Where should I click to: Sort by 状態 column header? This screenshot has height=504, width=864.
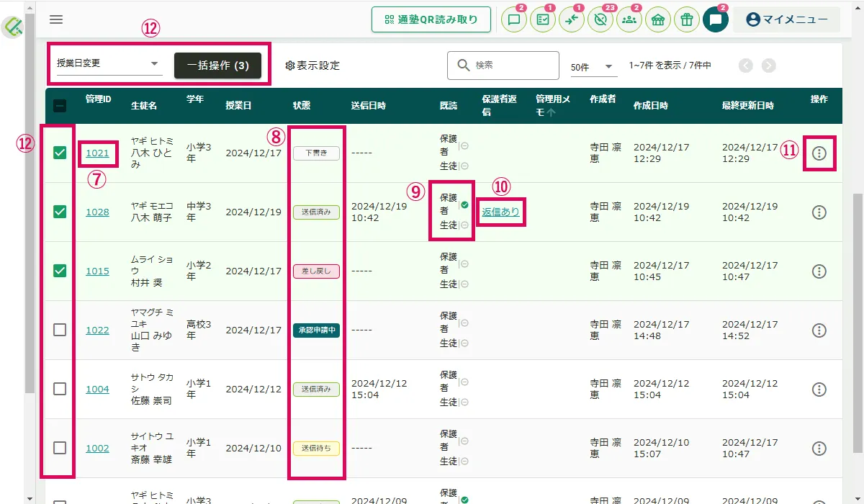coord(302,106)
